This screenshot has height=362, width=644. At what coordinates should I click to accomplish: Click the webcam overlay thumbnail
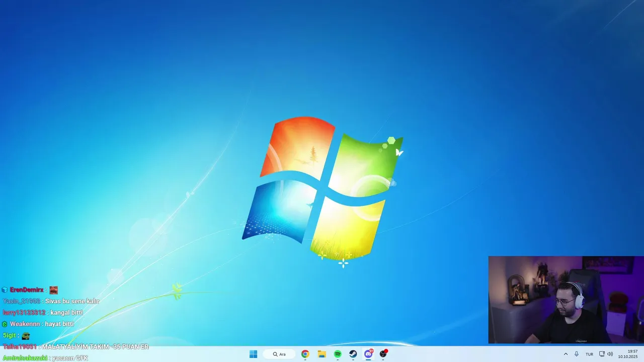[x=566, y=300]
